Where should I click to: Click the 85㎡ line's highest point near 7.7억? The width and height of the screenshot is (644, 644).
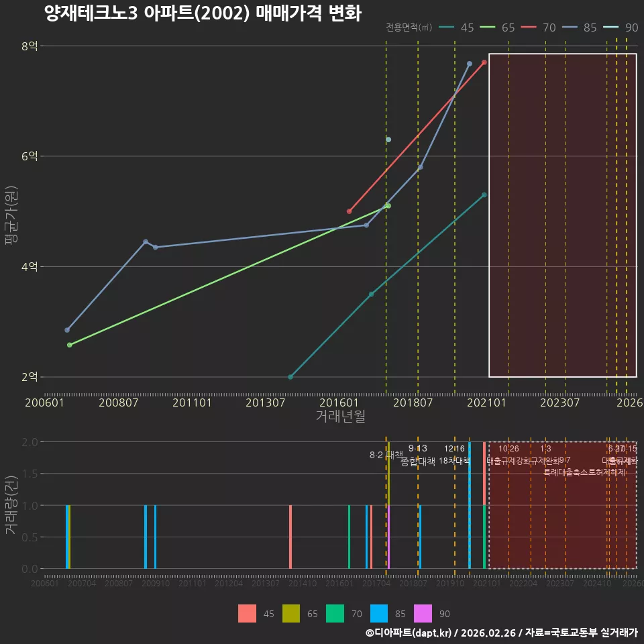[x=470, y=64]
